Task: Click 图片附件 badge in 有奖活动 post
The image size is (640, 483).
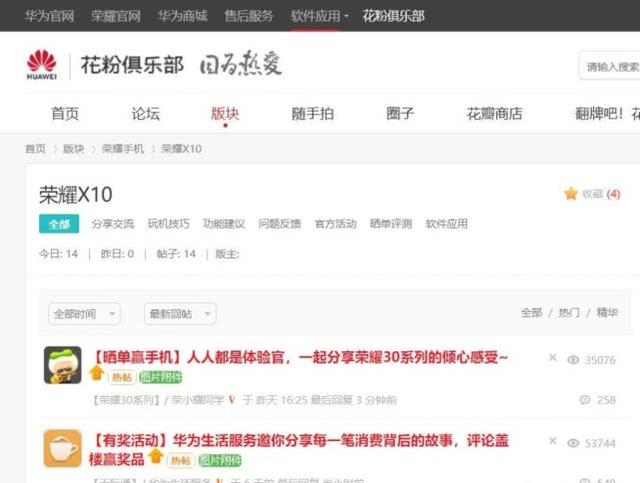Action: tap(220, 461)
